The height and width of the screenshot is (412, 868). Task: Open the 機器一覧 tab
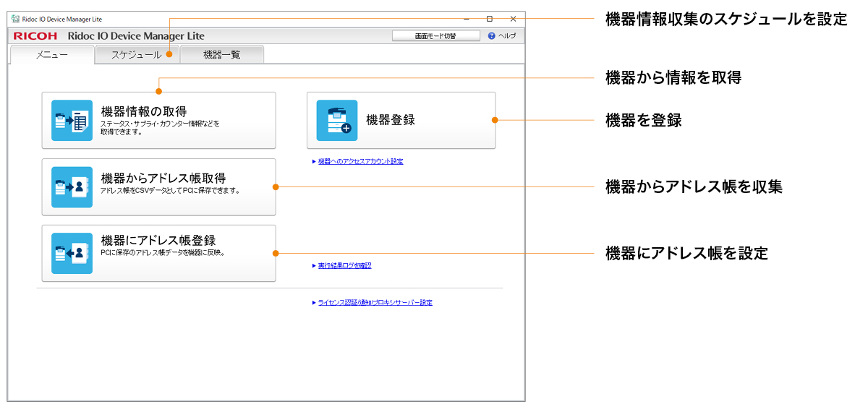(x=222, y=55)
